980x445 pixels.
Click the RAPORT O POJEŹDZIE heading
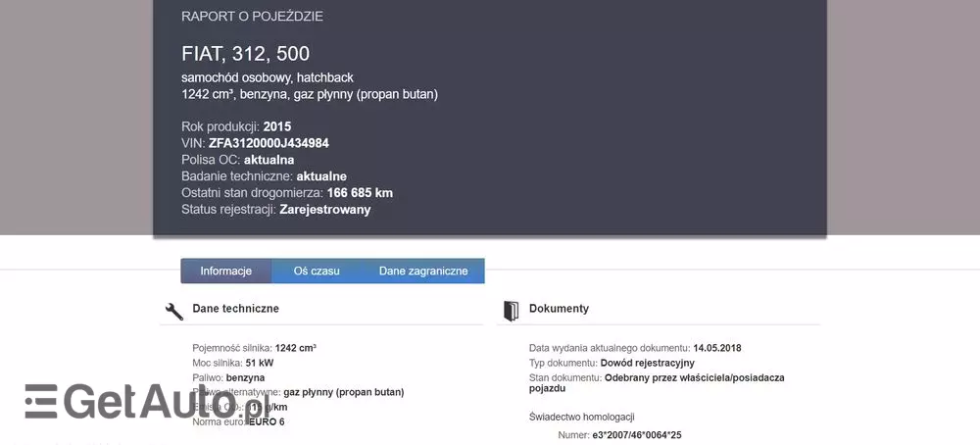(x=252, y=17)
